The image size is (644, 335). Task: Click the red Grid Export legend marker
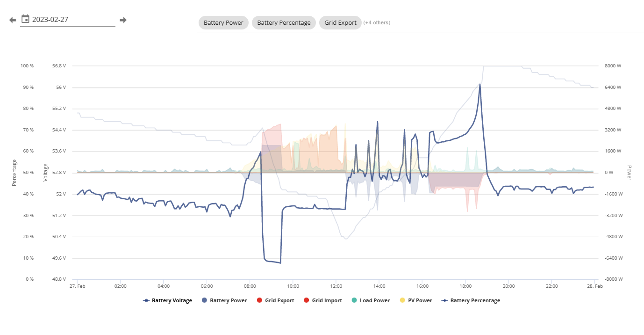click(259, 300)
